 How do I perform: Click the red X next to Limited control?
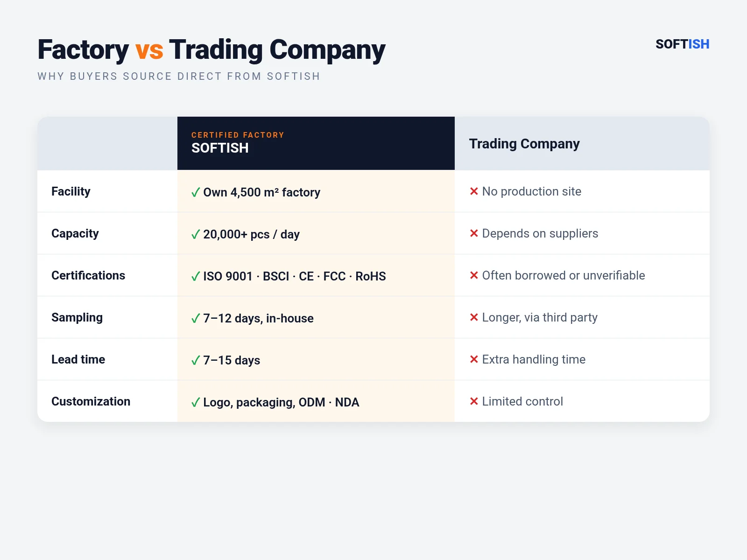click(474, 401)
